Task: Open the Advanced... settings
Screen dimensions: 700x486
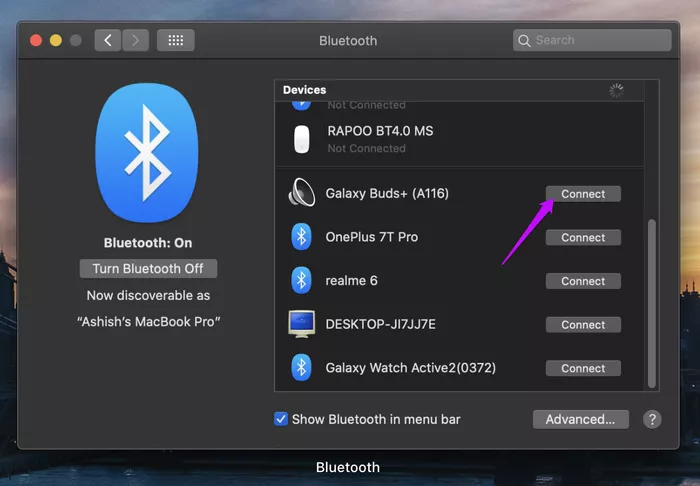Action: click(580, 419)
